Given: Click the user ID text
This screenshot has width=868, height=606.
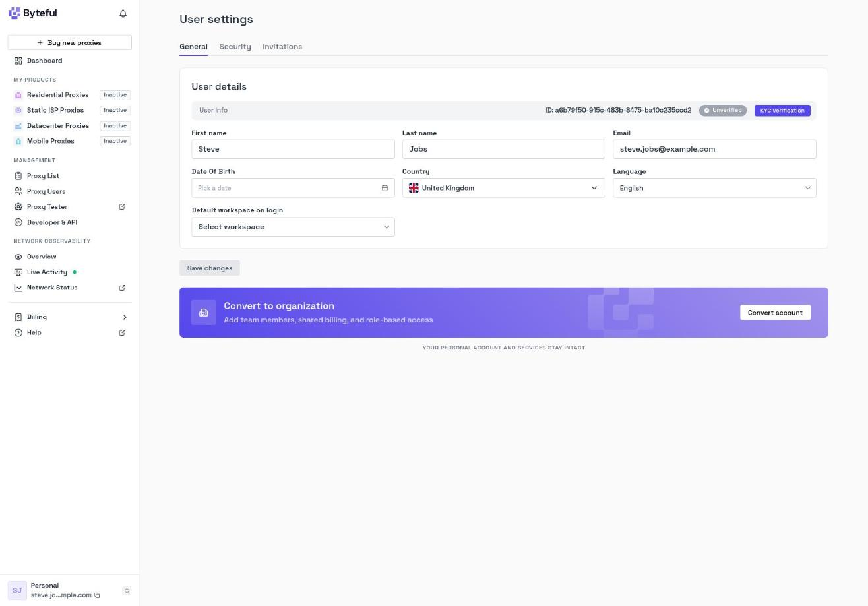Looking at the screenshot, I should (x=618, y=111).
